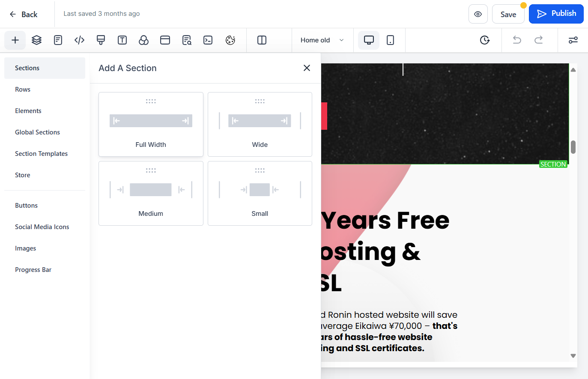Click the undo arrow
588x379 pixels.
pos(517,40)
